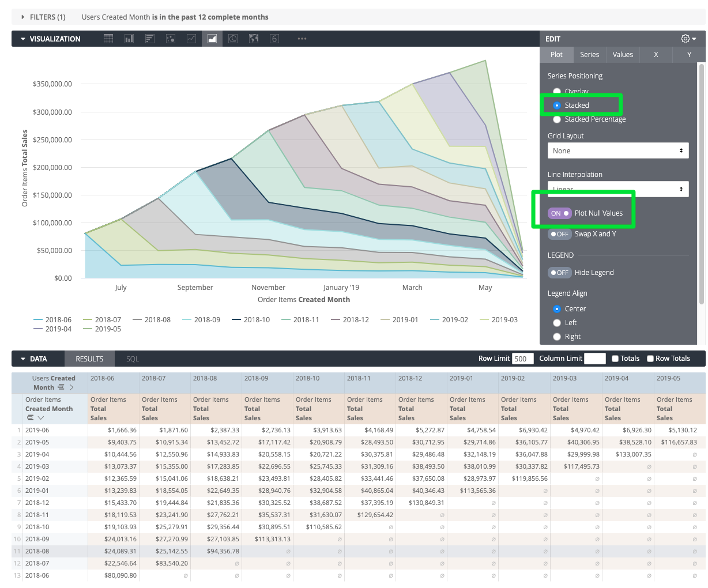Pick the Map visualization icon
Viewport: 708px width, 588px height.
tap(254, 39)
